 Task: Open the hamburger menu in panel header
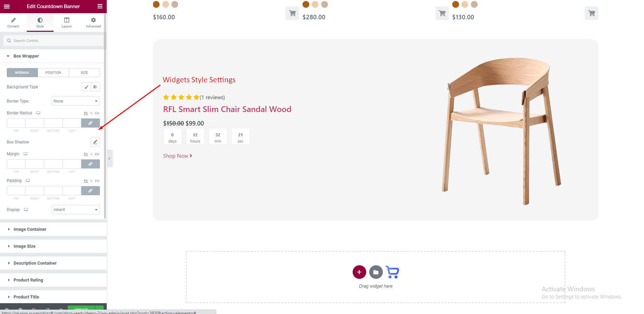coord(7,6)
